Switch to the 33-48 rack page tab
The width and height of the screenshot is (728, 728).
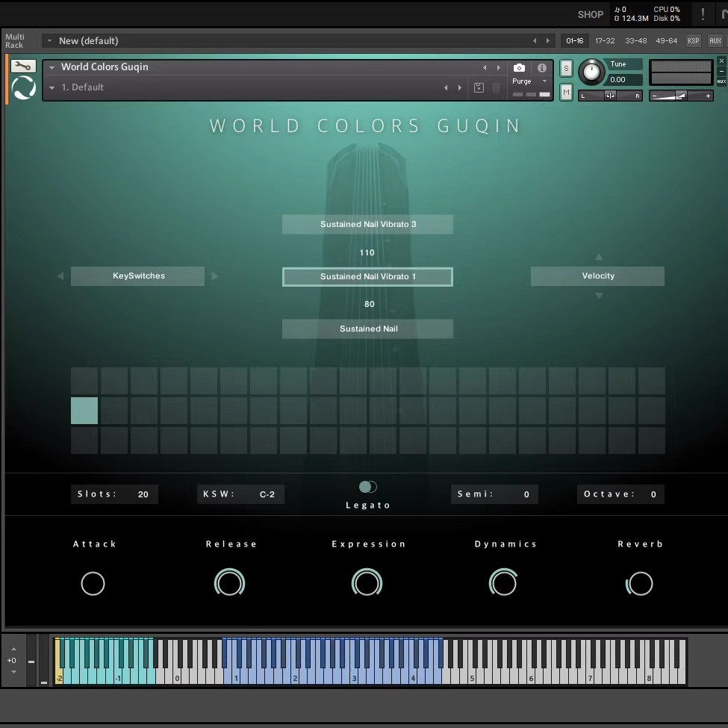coord(635,41)
